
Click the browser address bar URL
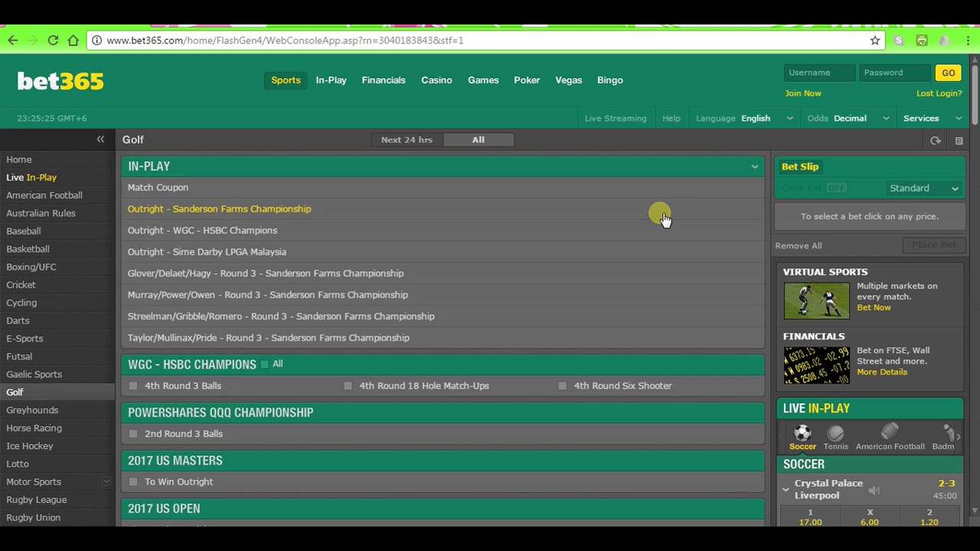(x=285, y=41)
